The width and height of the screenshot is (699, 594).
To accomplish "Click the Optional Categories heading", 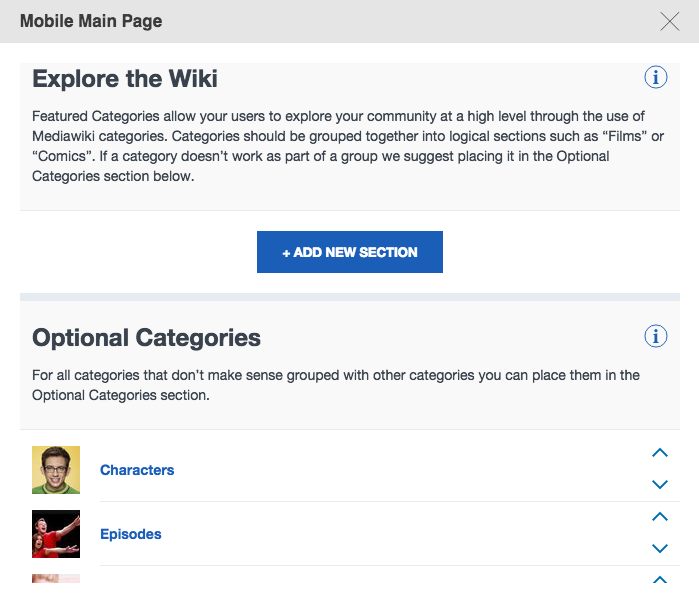I will click(146, 338).
